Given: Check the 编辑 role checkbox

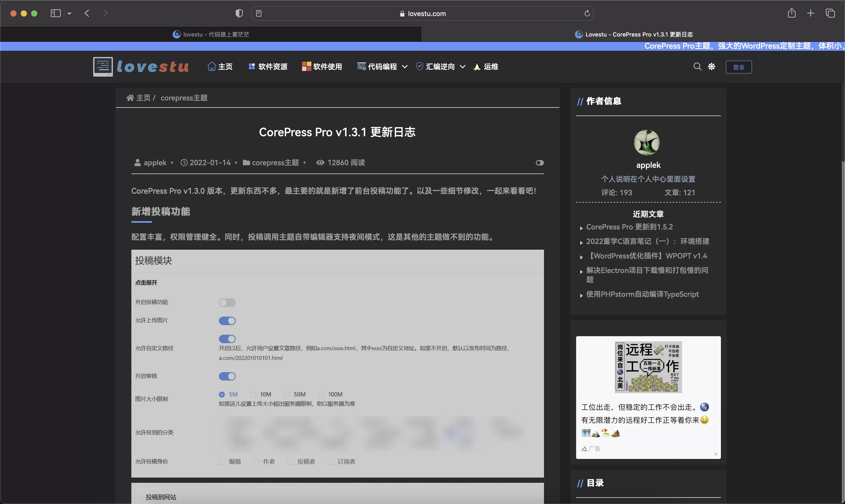Looking at the screenshot, I should (222, 462).
